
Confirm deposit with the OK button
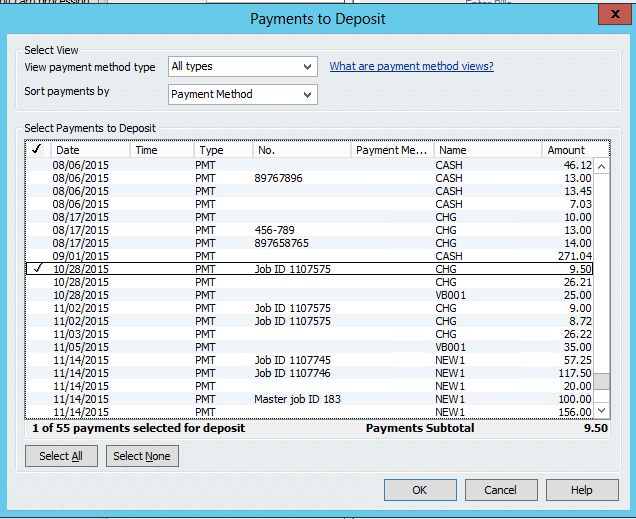tap(420, 490)
